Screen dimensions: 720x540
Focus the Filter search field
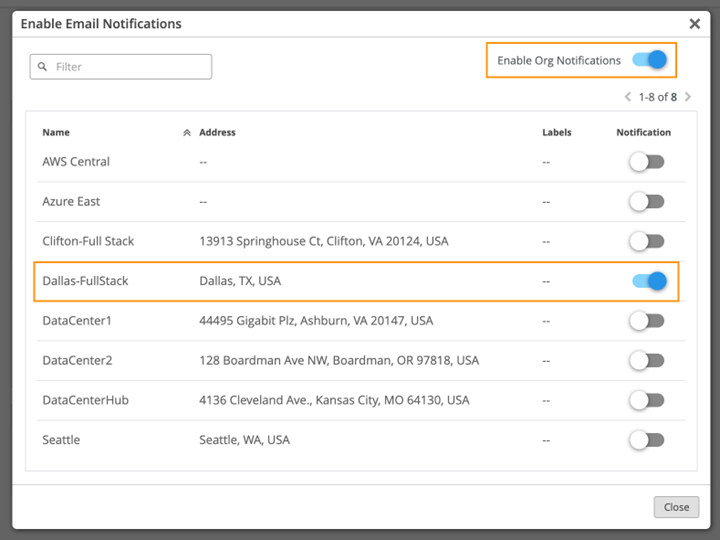[x=130, y=67]
